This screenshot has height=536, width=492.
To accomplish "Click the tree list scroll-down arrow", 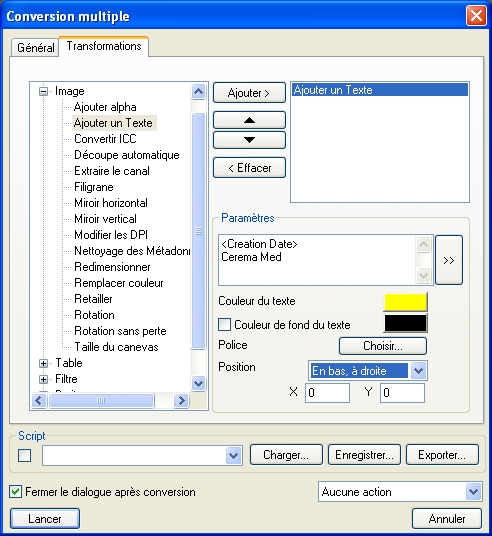I will 198,383.
